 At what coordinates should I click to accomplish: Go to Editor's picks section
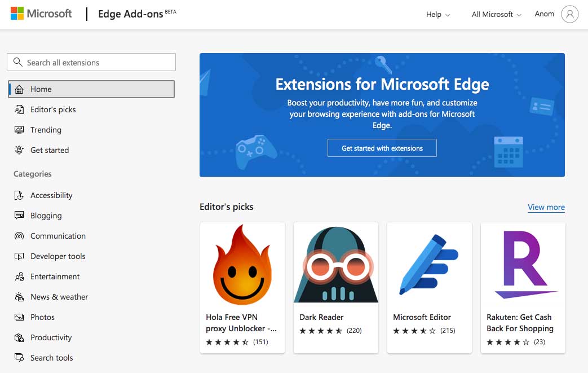[53, 109]
